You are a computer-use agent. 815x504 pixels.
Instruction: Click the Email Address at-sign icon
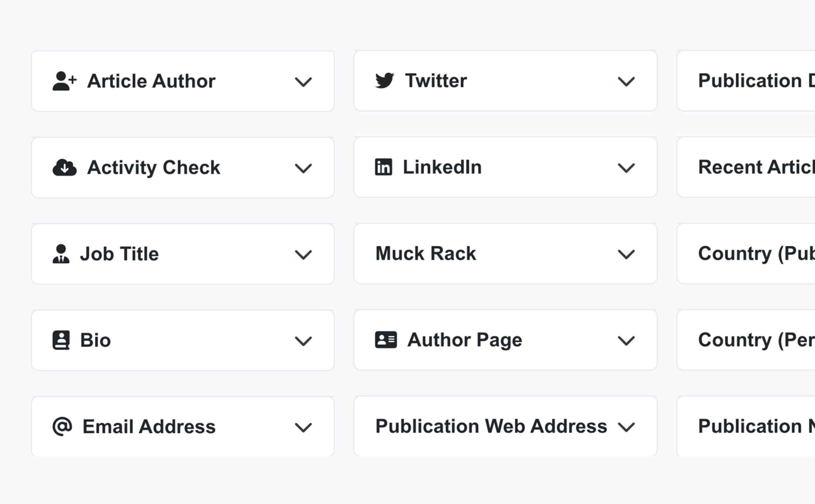(x=62, y=426)
